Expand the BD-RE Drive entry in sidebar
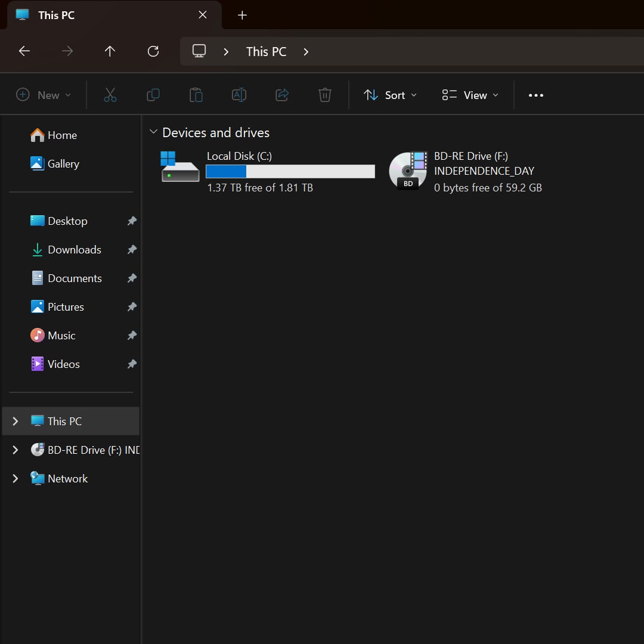This screenshot has height=644, width=644. pos(15,450)
